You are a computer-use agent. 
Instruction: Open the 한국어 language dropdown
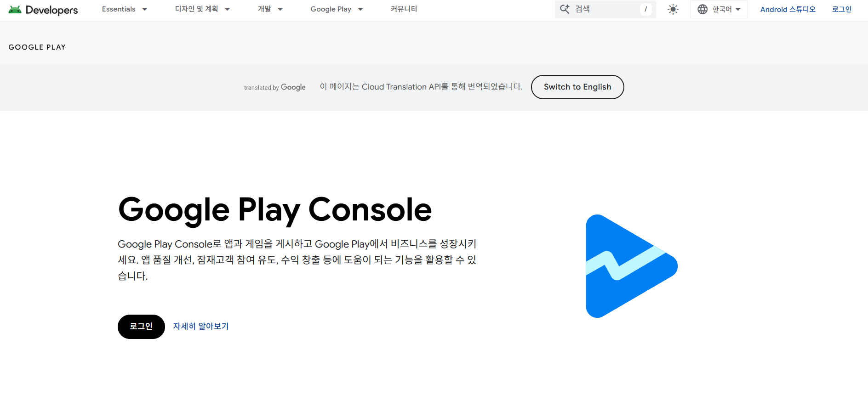pos(719,9)
